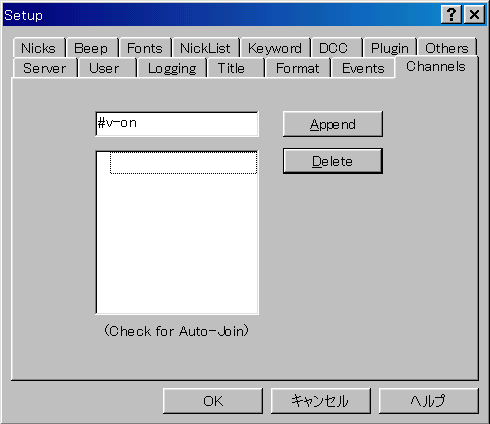Open help with ヘルプ button
This screenshot has height=424, width=490.
point(429,401)
